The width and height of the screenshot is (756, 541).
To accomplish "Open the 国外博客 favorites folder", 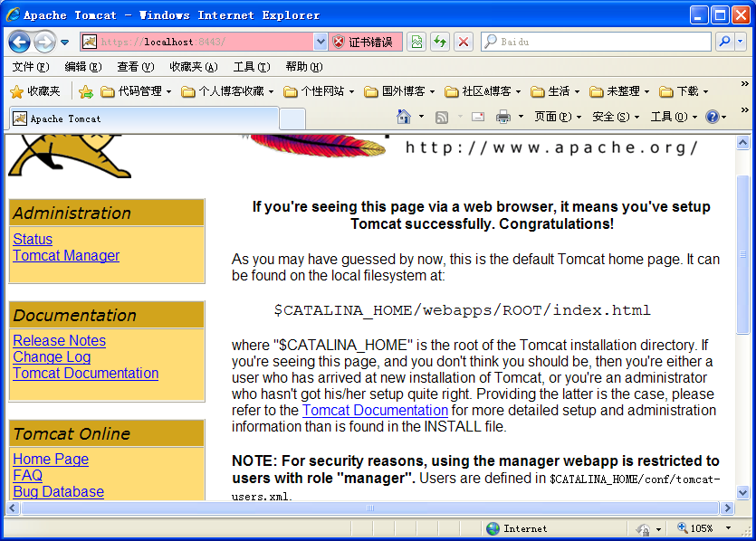I will pos(398,91).
